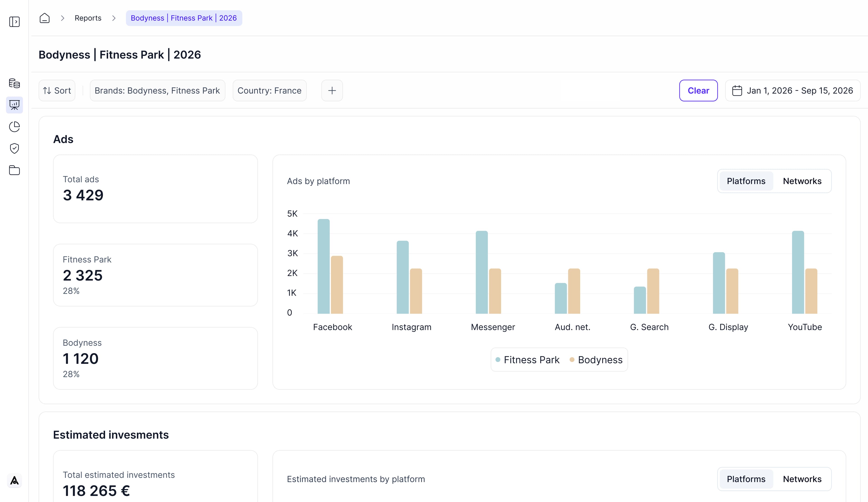Toggle Fitness Park legend series
The height and width of the screenshot is (502, 868).
527,360
